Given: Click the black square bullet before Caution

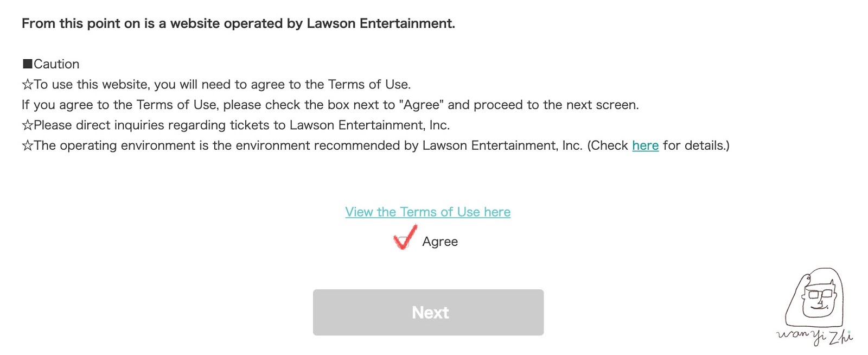Looking at the screenshot, I should [28, 64].
